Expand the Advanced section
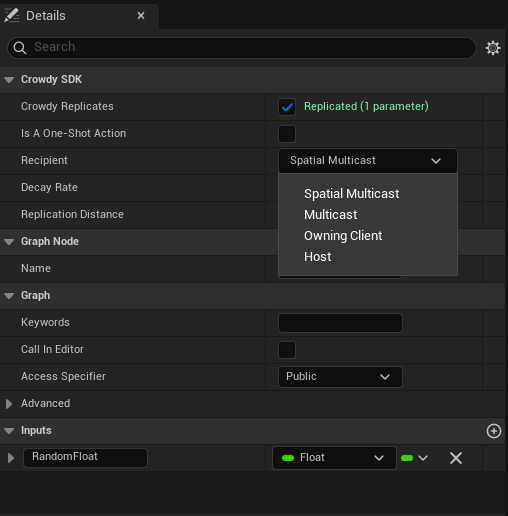The height and width of the screenshot is (516, 508). click(x=9, y=404)
